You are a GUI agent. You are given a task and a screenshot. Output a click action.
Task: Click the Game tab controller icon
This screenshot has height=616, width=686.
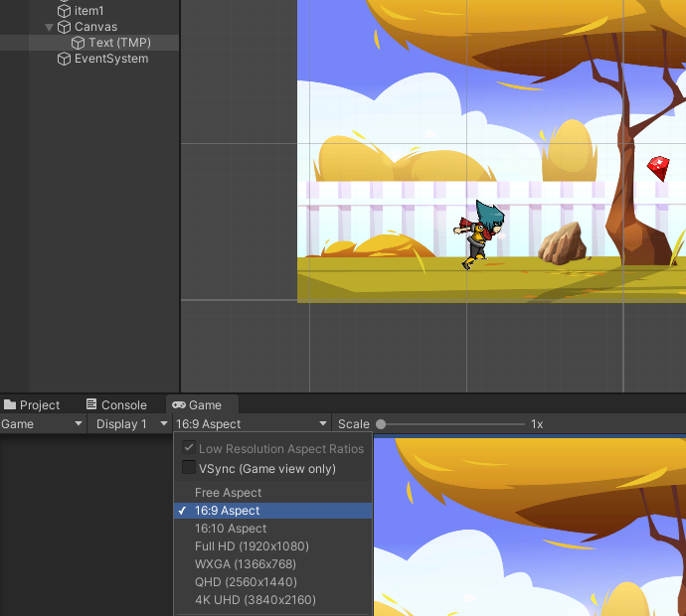pyautogui.click(x=179, y=405)
